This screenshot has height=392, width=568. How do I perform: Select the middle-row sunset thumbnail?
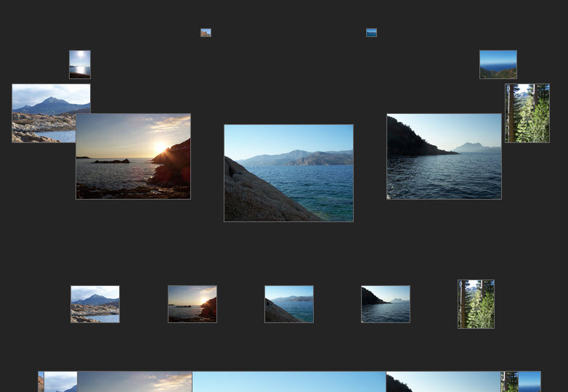192,304
